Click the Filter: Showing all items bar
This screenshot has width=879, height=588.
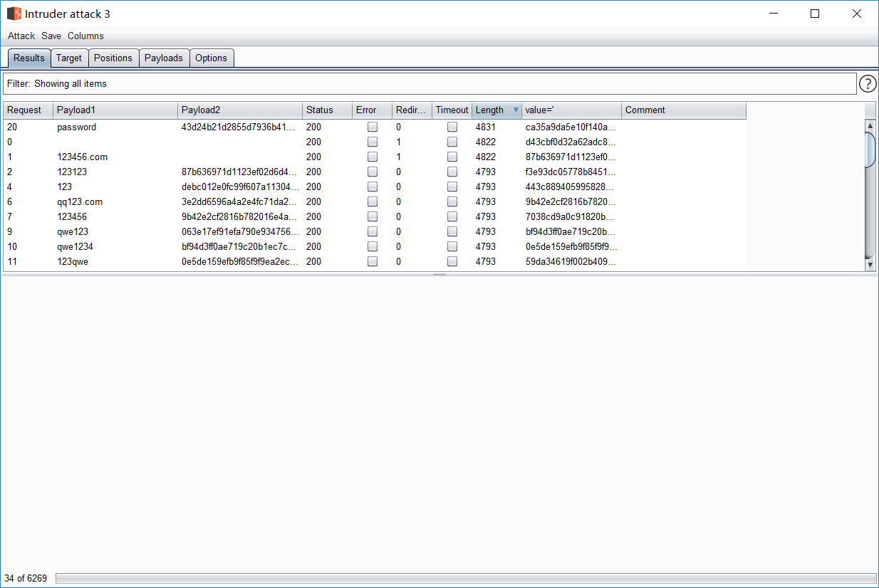pos(429,84)
